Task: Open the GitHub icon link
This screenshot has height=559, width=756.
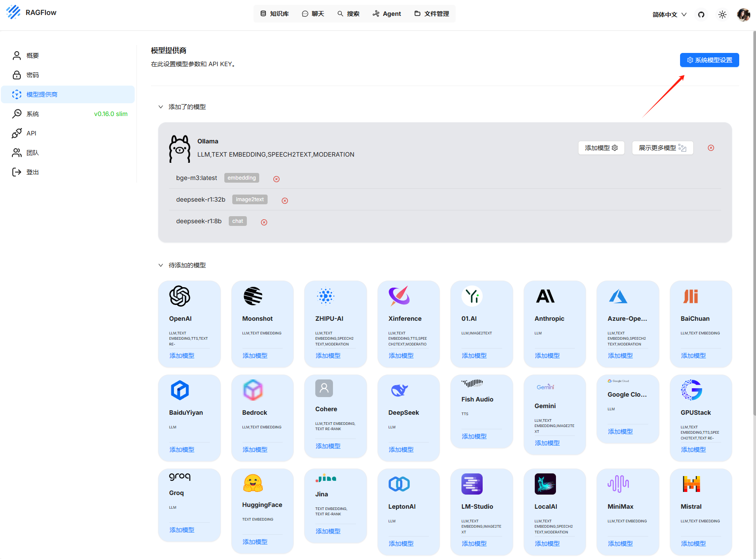Action: tap(701, 15)
